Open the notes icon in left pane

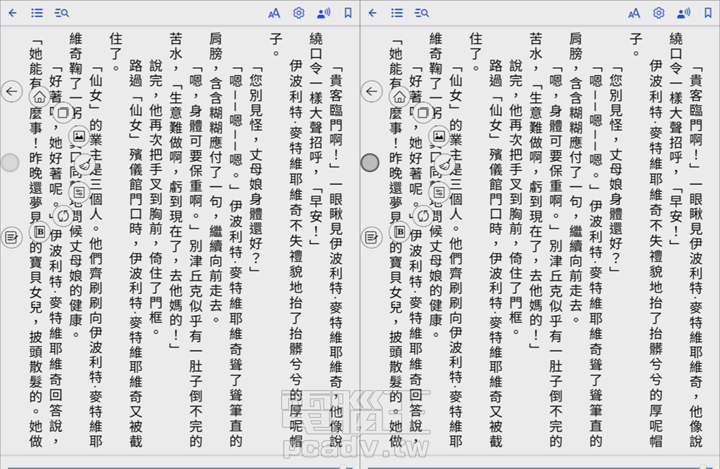pos(11,237)
